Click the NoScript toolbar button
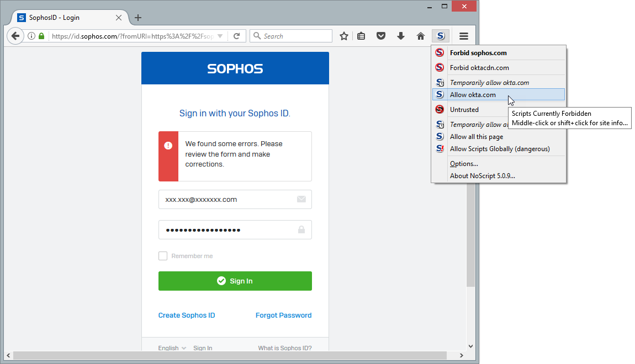The width and height of the screenshot is (635, 364). 441,36
